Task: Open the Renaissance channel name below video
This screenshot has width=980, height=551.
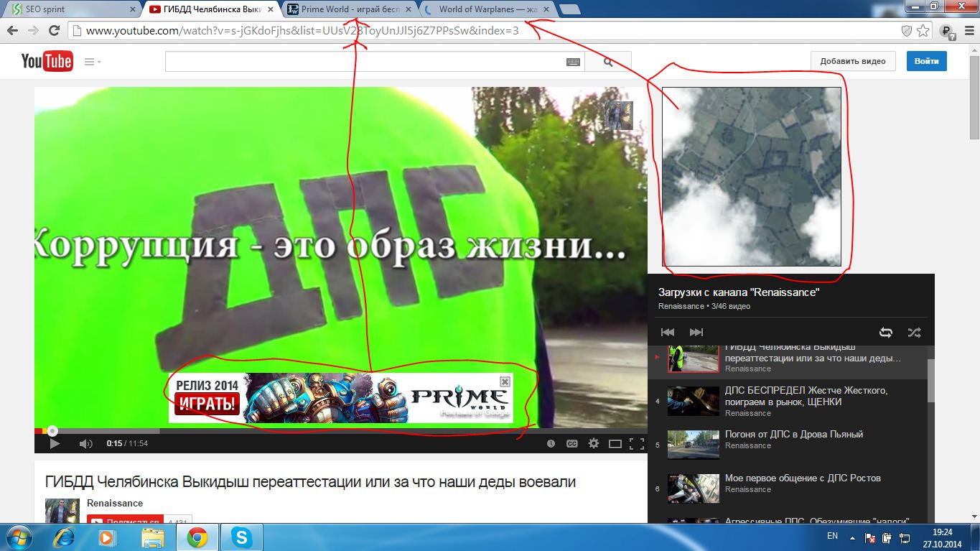Action: tap(115, 504)
